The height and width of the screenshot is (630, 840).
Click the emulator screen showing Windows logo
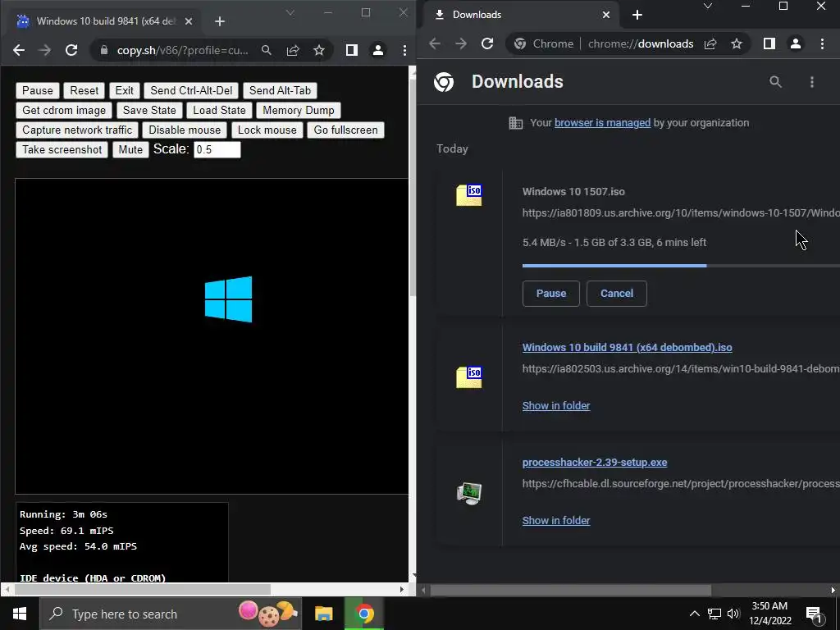click(x=212, y=336)
